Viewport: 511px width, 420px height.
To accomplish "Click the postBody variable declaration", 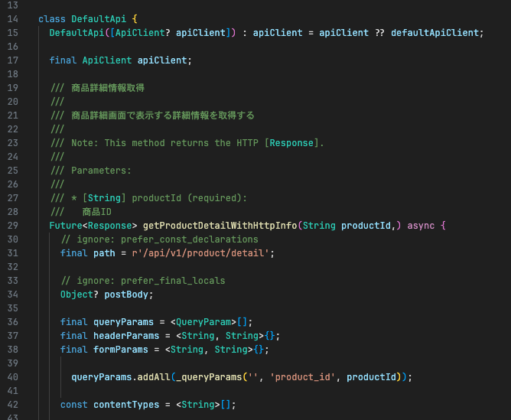I will pos(126,295).
